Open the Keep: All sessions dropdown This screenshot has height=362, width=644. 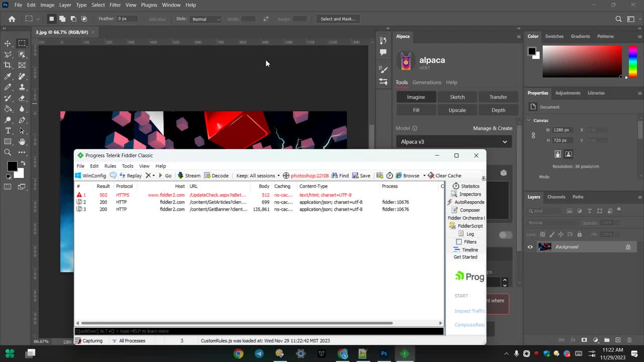pyautogui.click(x=257, y=175)
